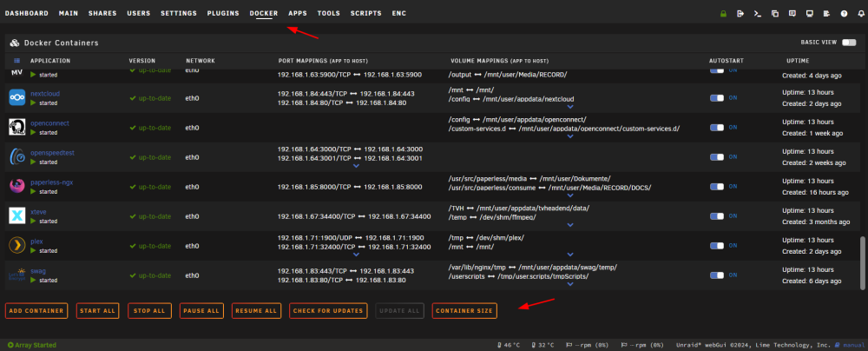
Task: Open the openspeedtest container link
Action: pyautogui.click(x=51, y=153)
